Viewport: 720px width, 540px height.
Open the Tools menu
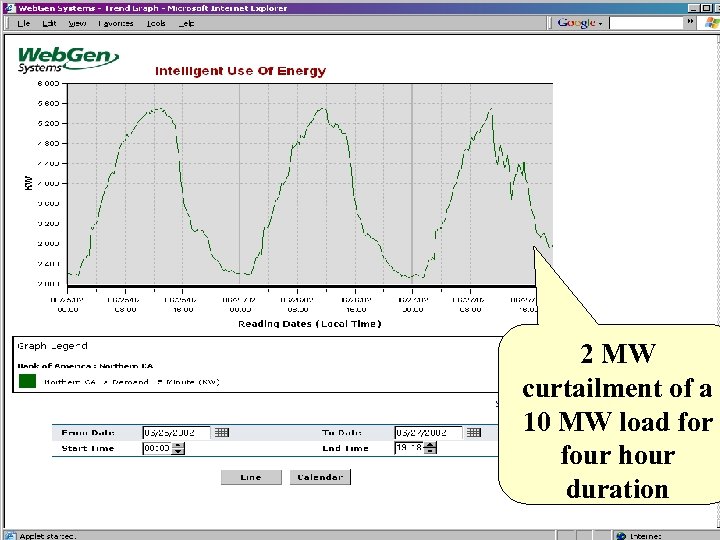156,23
